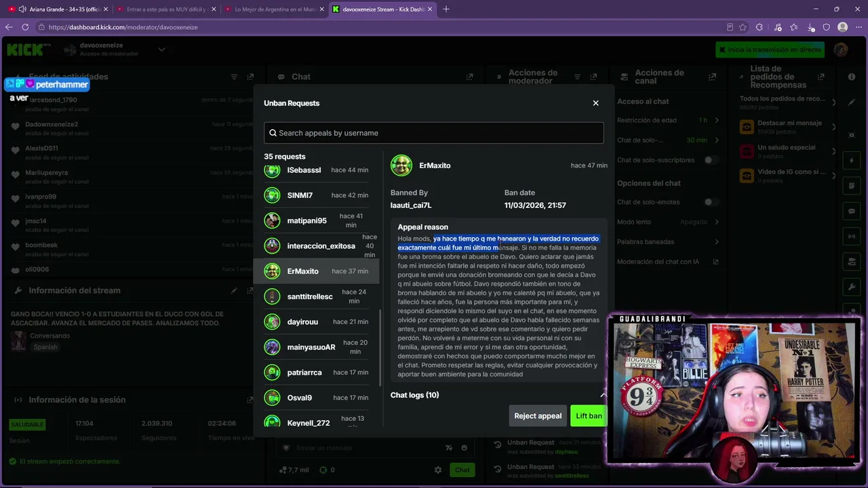Pop out Lista de pedidos de Recompensas
Screen dimensions: 868x488
[x=821, y=77]
